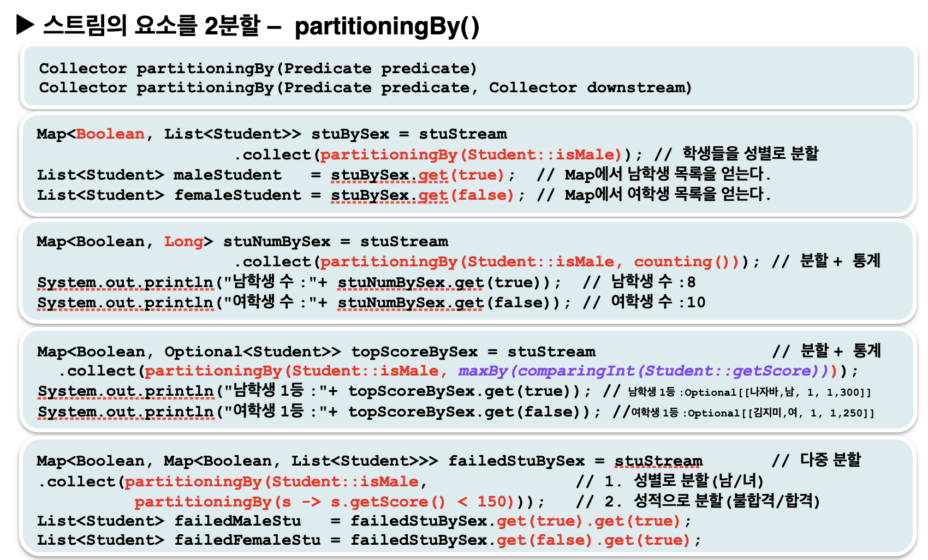Click the text "List<Student> failedMaleStu"
This screenshot has width=928, height=560.
(169, 521)
